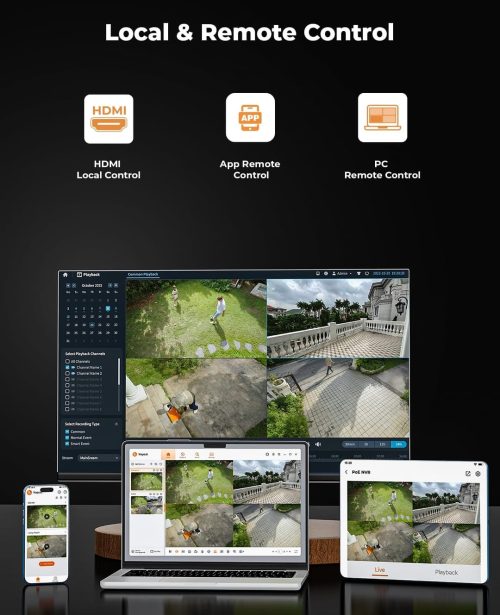Click the App Remote Control phone icon

point(250,118)
